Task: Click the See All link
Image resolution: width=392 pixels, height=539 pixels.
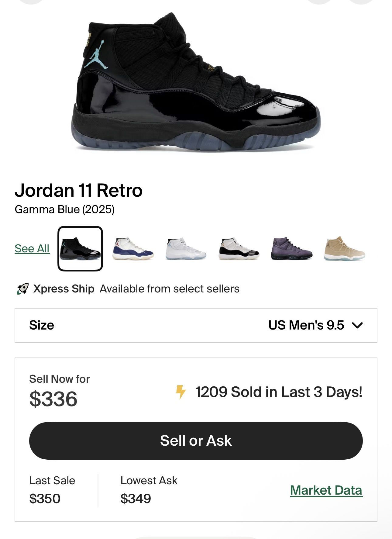Action: 32,249
